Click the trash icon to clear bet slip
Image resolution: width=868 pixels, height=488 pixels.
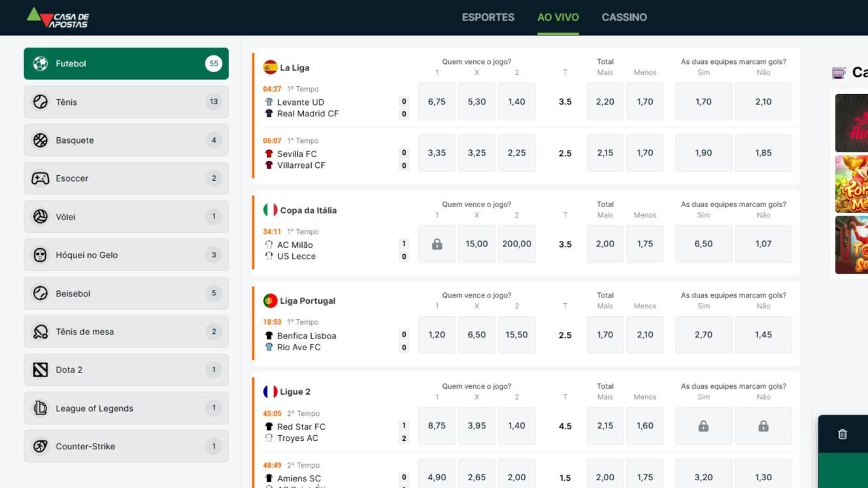point(843,434)
